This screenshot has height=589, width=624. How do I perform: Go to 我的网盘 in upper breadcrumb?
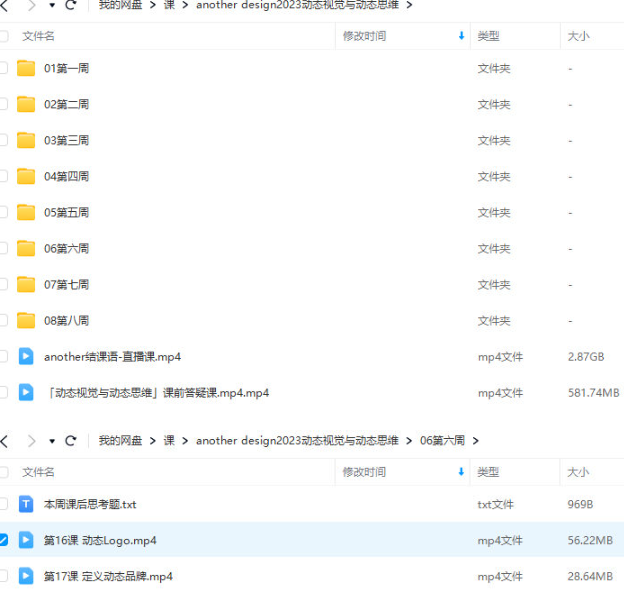(x=121, y=5)
